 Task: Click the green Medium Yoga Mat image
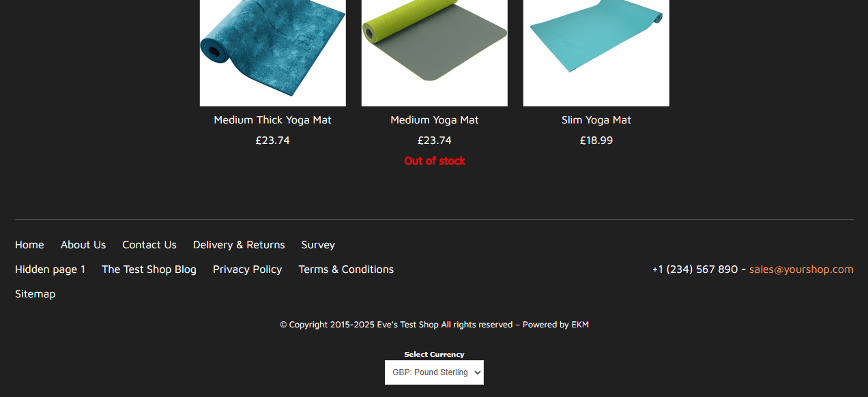[x=435, y=53]
